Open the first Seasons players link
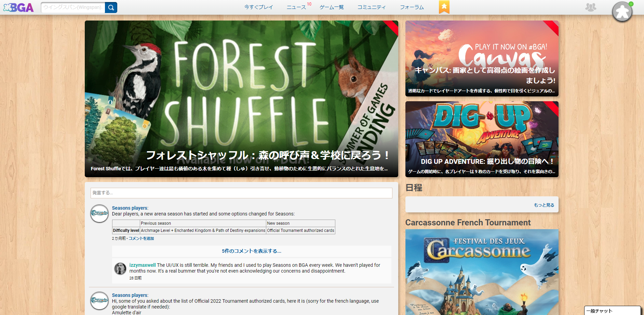The height and width of the screenshot is (315, 644). tap(130, 208)
